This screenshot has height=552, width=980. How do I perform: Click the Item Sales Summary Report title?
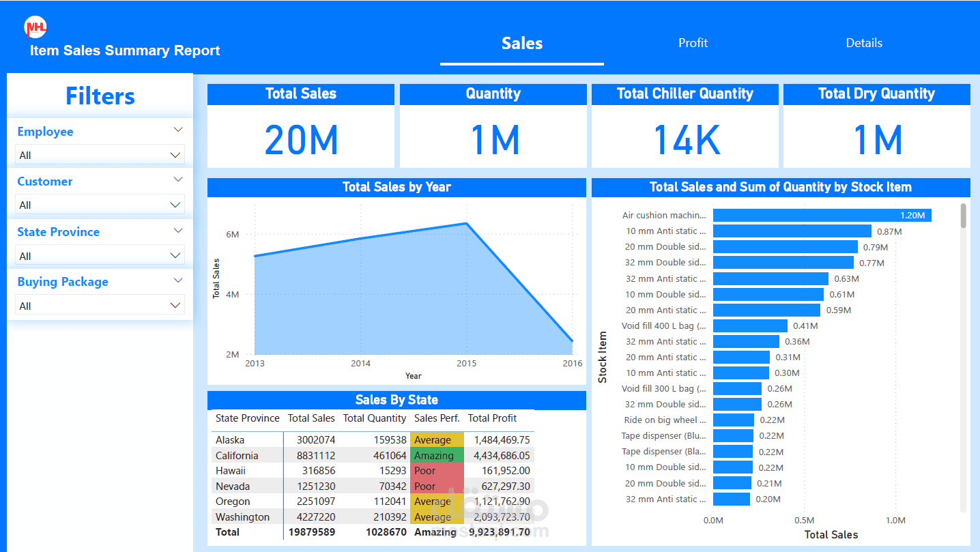coord(124,50)
